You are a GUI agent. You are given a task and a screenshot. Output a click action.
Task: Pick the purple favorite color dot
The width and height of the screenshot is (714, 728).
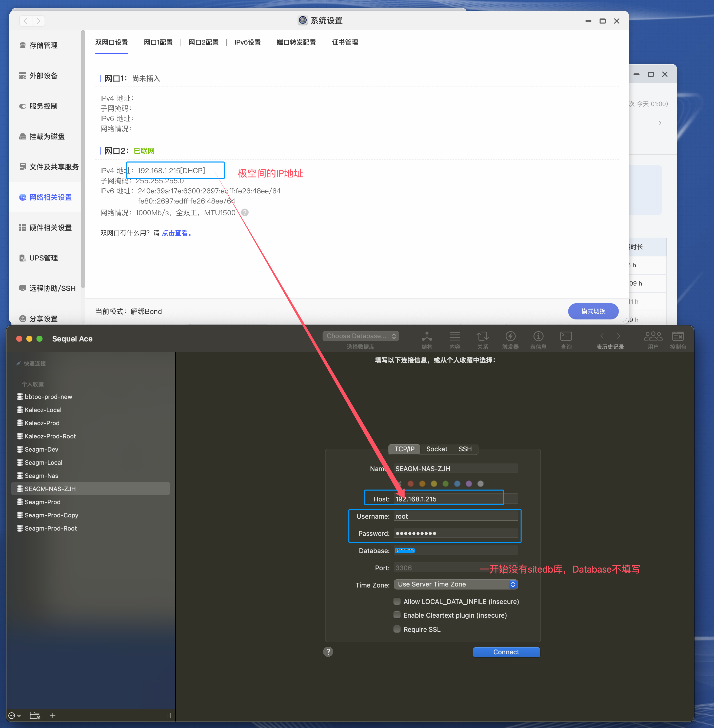469,483
